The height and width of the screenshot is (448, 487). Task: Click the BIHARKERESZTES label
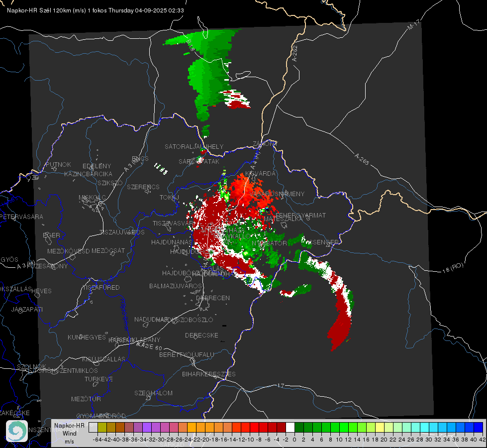209,374
